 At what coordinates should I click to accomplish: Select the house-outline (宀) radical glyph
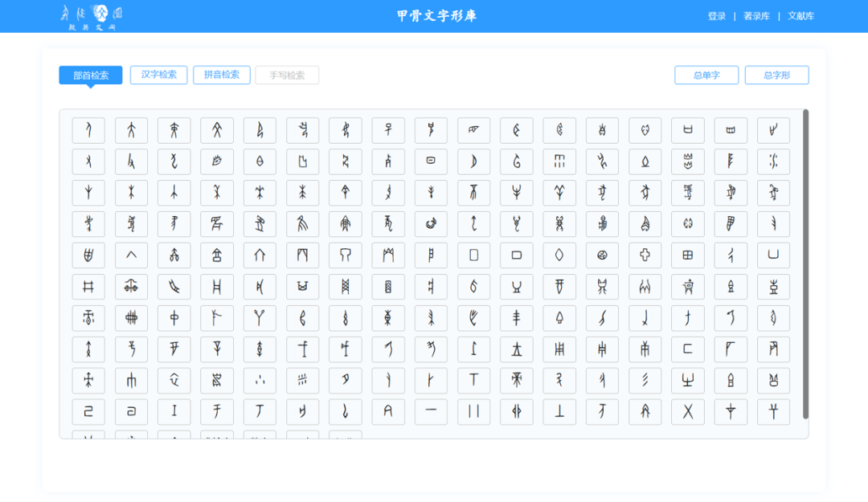[260, 255]
